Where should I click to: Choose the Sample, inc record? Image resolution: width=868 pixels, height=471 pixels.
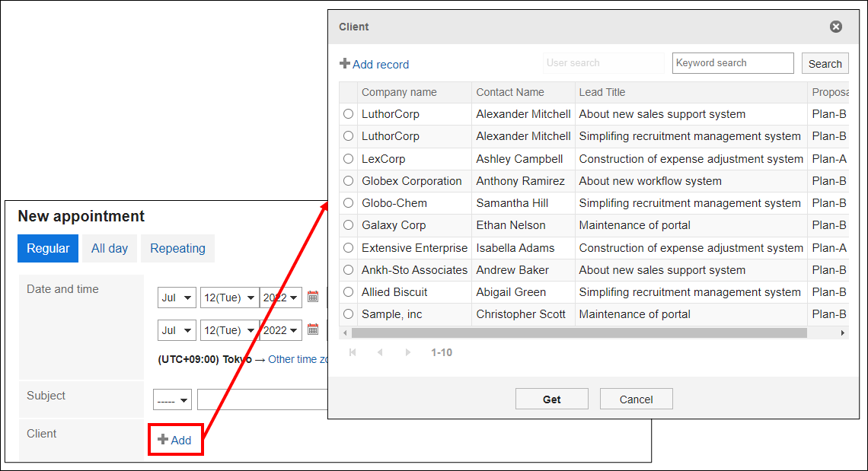coord(348,313)
